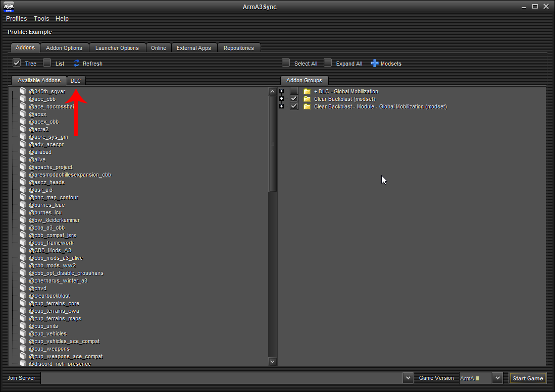Check the Select All checkbox
Viewport: 555px width, 392px height.
click(x=286, y=63)
